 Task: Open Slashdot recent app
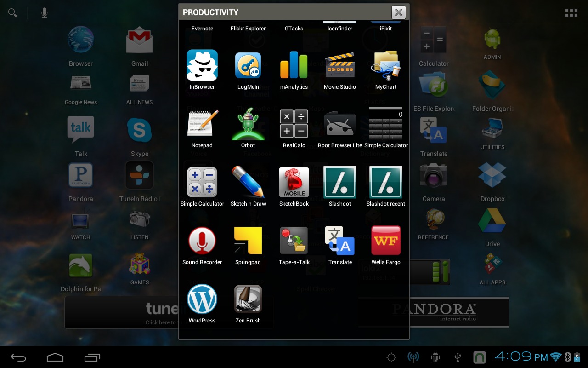pos(386,186)
